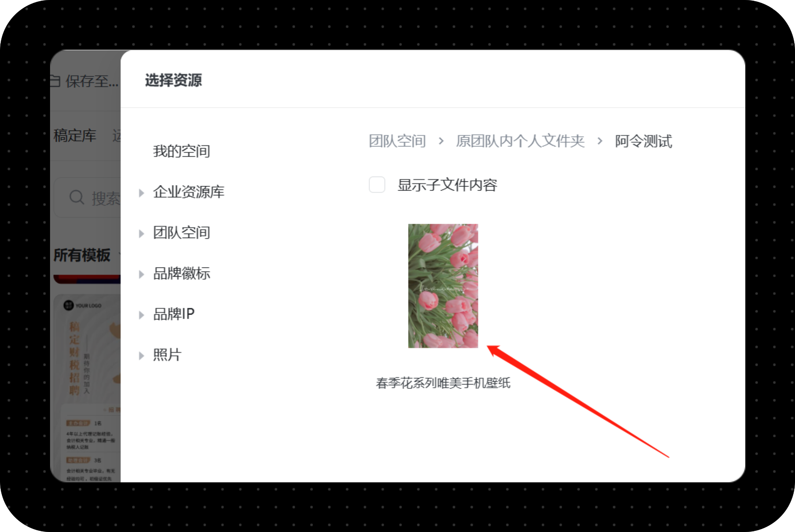Select the pink tulip wallpaper thumbnail
The image size is (795, 532).
[x=443, y=286]
